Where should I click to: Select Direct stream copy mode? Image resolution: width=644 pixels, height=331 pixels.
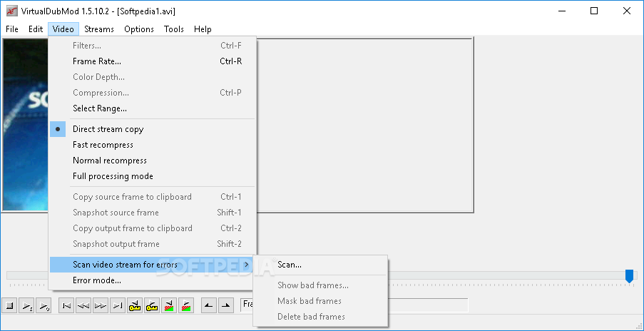[153, 129]
